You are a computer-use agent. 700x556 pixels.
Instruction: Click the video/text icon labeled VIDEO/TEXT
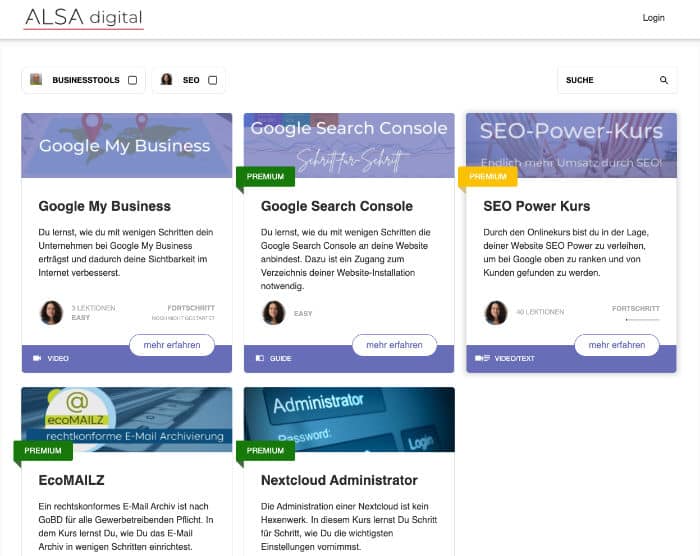pyautogui.click(x=482, y=358)
